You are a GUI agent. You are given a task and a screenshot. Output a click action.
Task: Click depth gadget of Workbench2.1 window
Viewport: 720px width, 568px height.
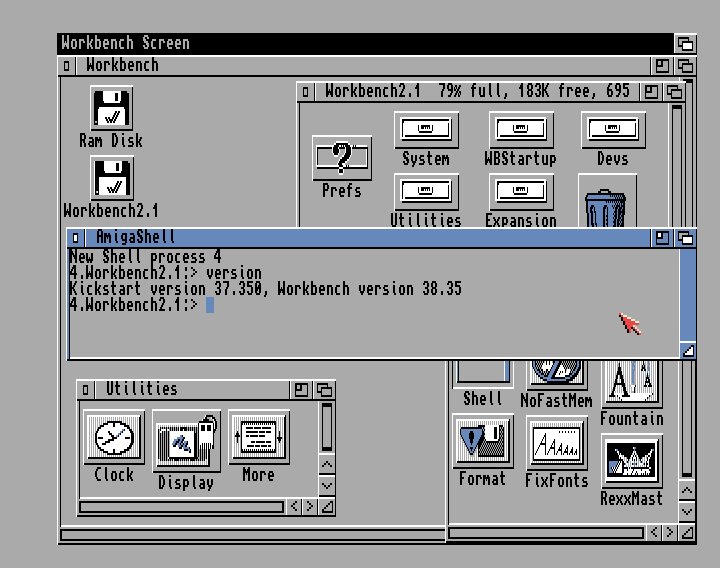tap(674, 92)
